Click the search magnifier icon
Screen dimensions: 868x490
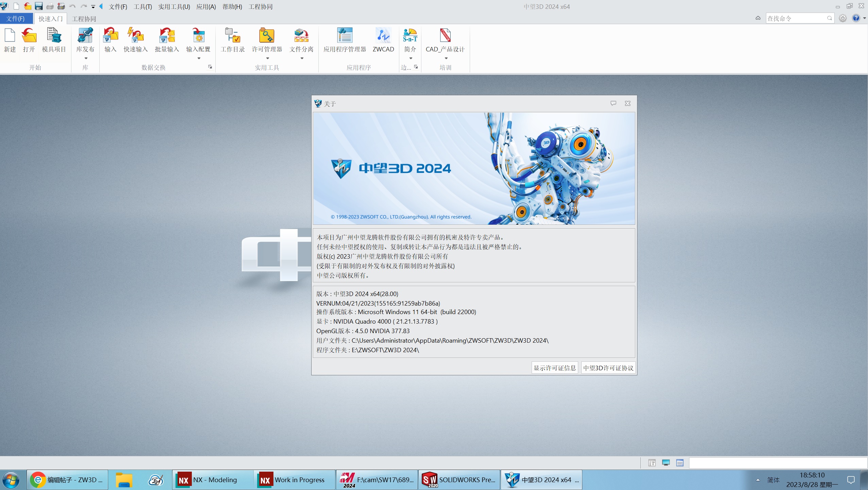click(830, 18)
